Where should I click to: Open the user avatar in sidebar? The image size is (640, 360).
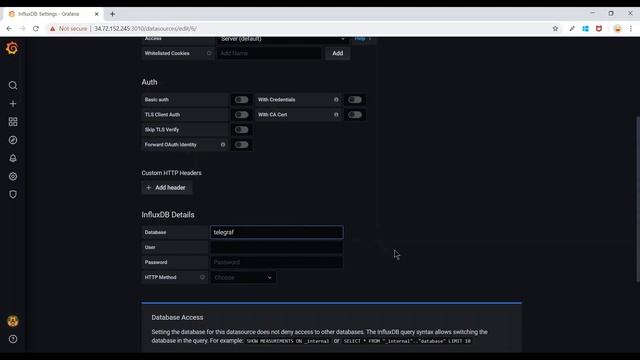tap(13, 321)
